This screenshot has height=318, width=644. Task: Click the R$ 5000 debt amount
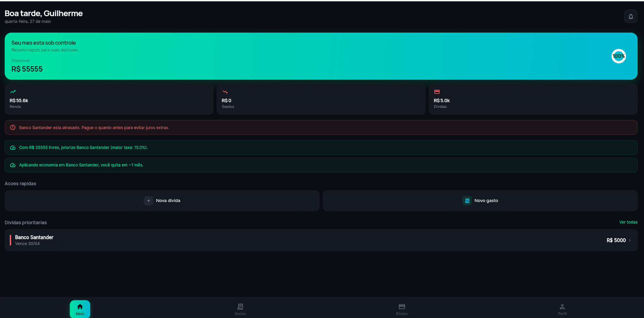tap(616, 240)
